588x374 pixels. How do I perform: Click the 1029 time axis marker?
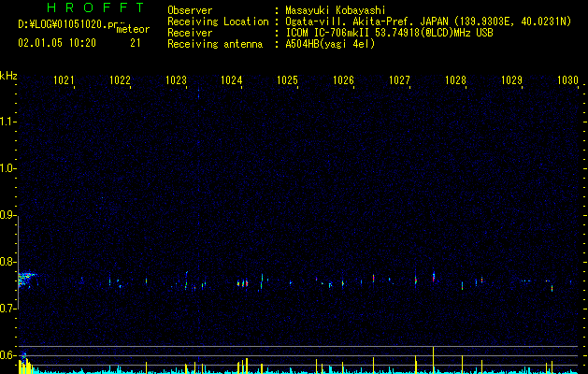pyautogui.click(x=512, y=79)
